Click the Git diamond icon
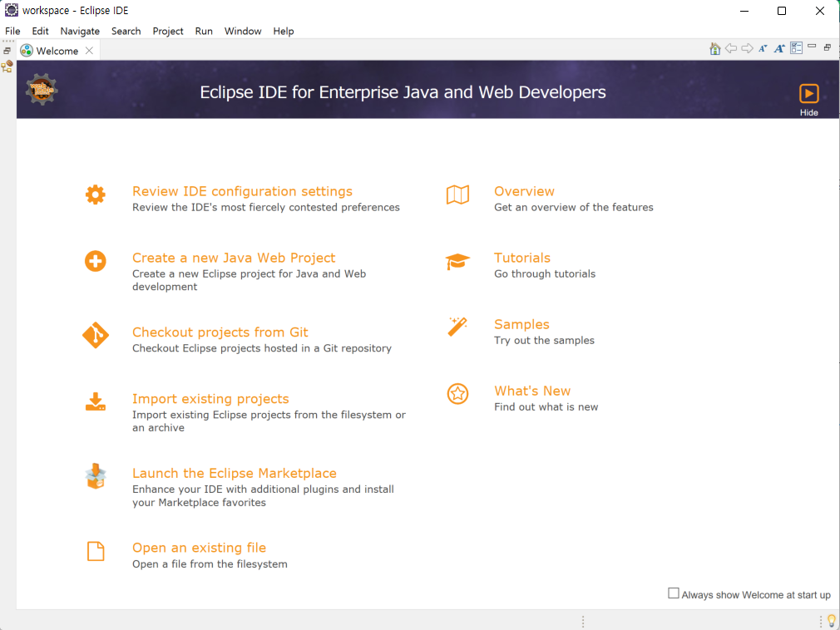The height and width of the screenshot is (630, 840). (x=96, y=336)
